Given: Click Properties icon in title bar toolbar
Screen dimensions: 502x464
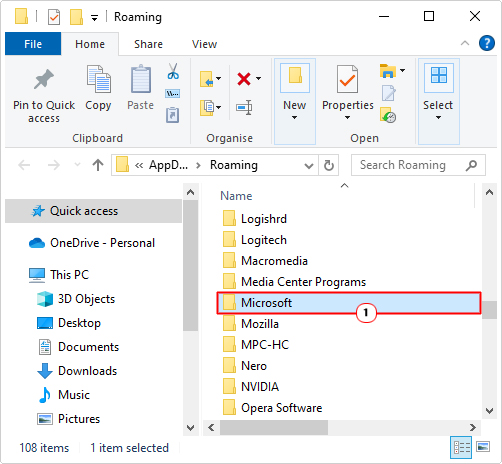Looking at the screenshot, I should tap(54, 17).
